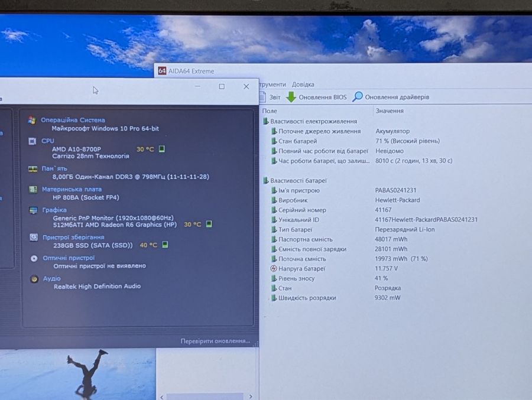Viewport: 532px width, 400px height.
Task: Click the Унікальний ID row icon
Action: click(274, 220)
